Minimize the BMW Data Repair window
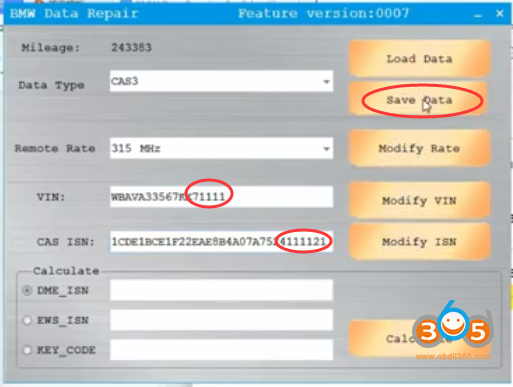The width and height of the screenshot is (513, 387). (x=478, y=14)
